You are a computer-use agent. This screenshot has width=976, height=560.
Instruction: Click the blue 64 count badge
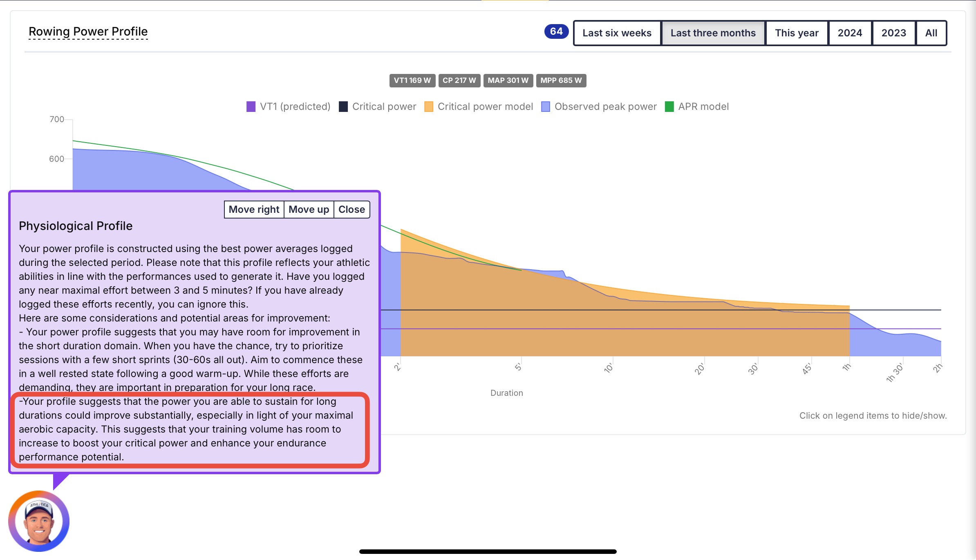coord(556,31)
